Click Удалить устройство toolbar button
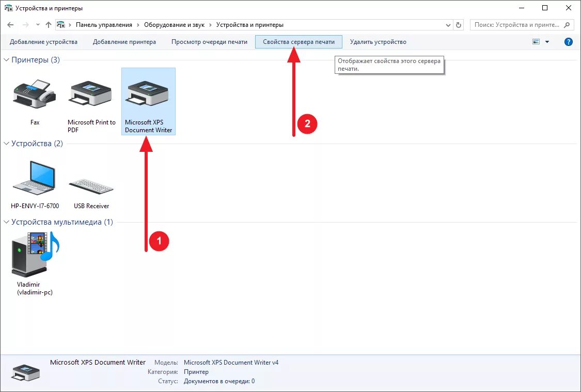This screenshot has width=581, height=392. pos(378,42)
